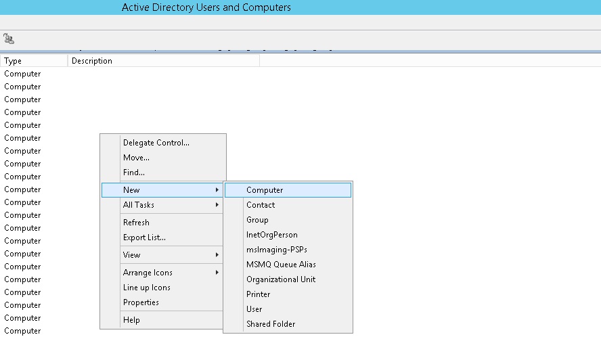Create a new Group object
This screenshot has height=364, width=601.
pos(288,220)
